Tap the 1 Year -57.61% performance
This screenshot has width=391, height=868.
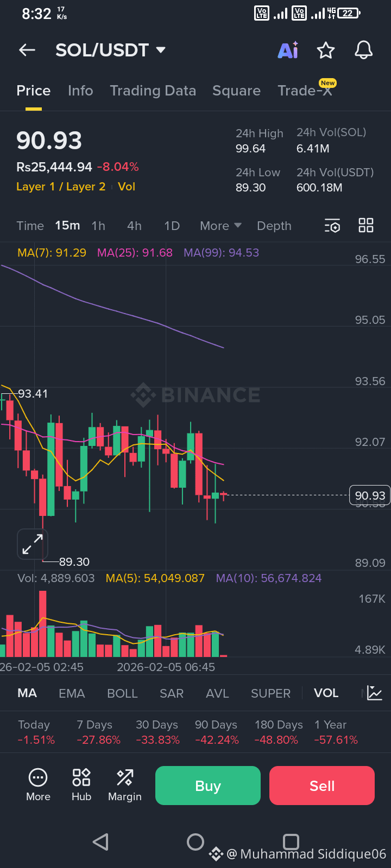click(336, 732)
